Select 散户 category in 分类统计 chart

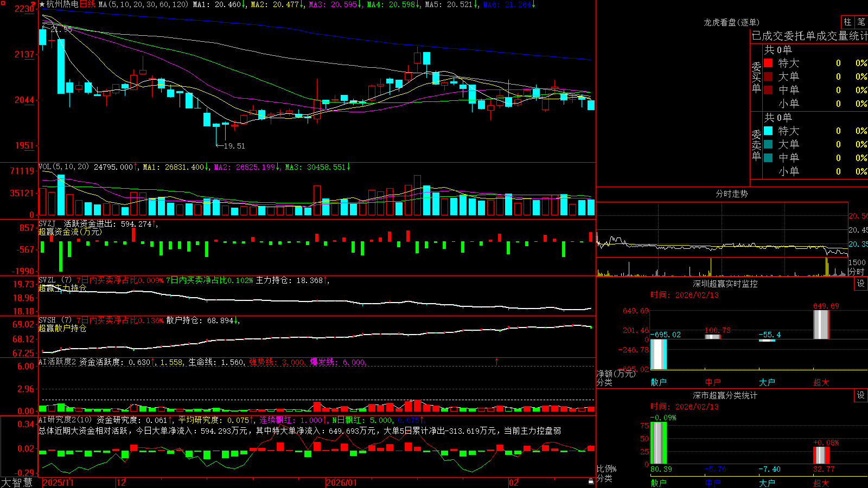659,483
